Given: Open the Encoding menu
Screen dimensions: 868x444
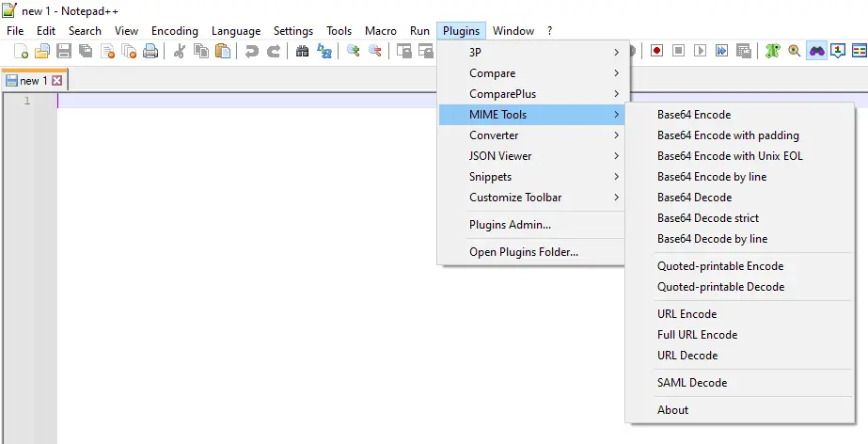Looking at the screenshot, I should point(174,31).
